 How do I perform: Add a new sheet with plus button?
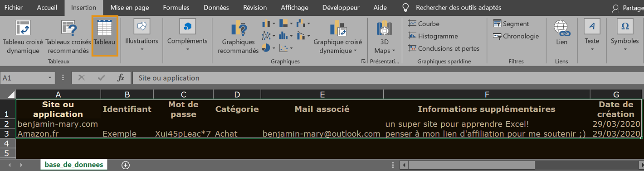click(126, 165)
